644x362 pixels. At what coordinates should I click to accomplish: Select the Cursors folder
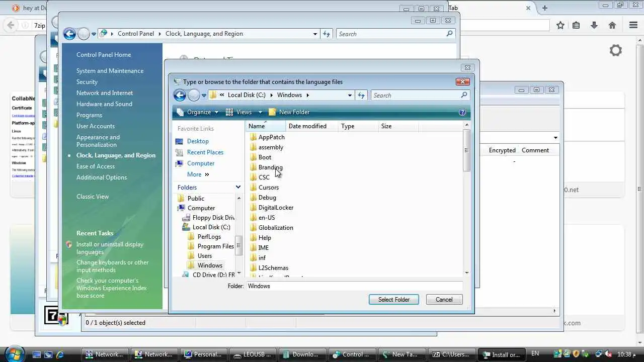(x=264, y=188)
